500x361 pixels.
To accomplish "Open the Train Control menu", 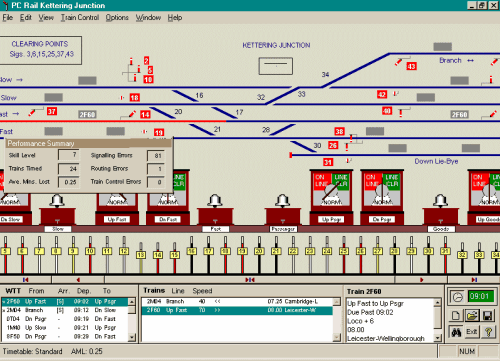I will [x=80, y=18].
